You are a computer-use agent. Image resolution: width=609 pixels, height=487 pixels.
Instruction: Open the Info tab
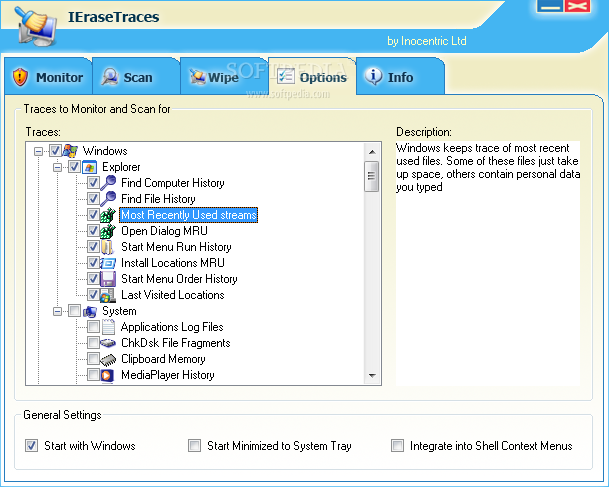pos(400,77)
